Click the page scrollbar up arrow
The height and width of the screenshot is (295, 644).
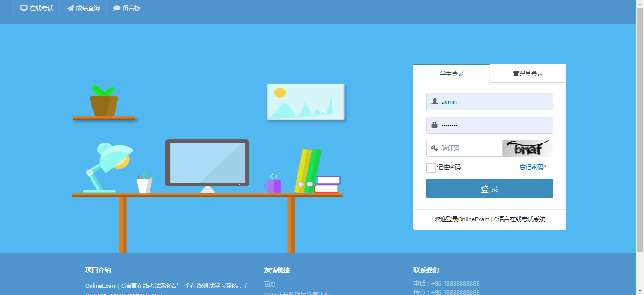click(x=640, y=3)
